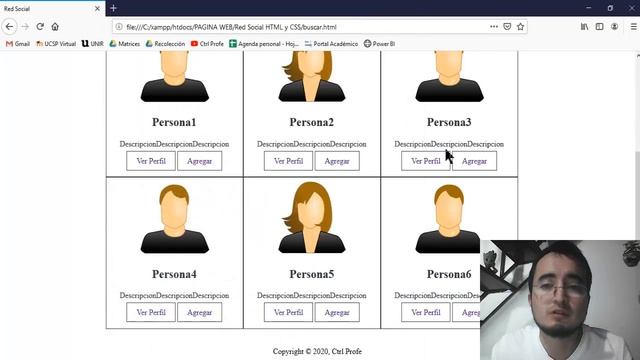
Task: Open the Firefox account icon
Action: 614,27
